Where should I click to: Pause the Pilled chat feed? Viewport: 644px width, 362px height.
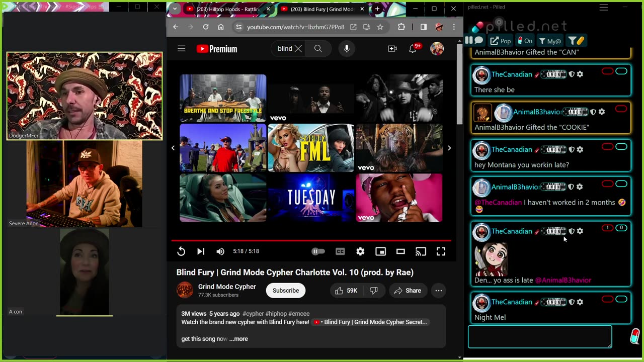point(469,41)
